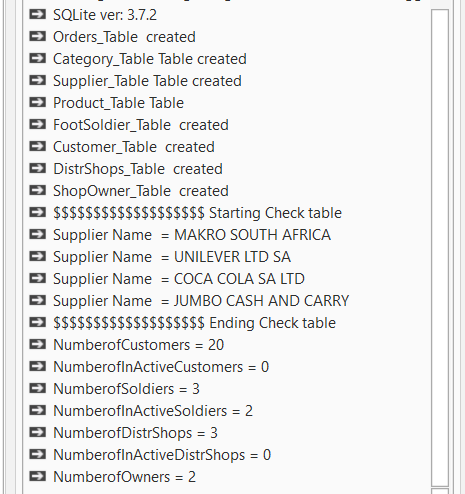This screenshot has height=494, width=465.
Task: Select Supplier Name = COCA COLA SA LTD
Action: [x=179, y=279]
